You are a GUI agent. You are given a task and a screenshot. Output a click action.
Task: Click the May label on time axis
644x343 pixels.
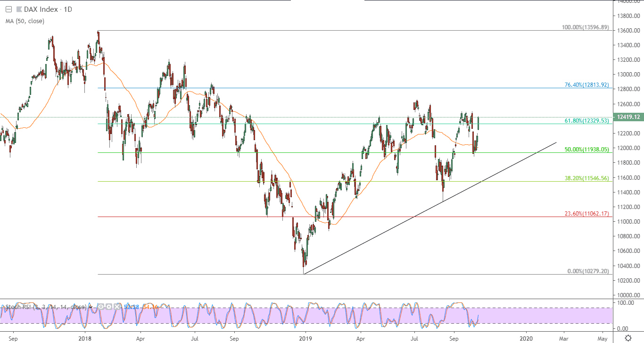coord(602,338)
